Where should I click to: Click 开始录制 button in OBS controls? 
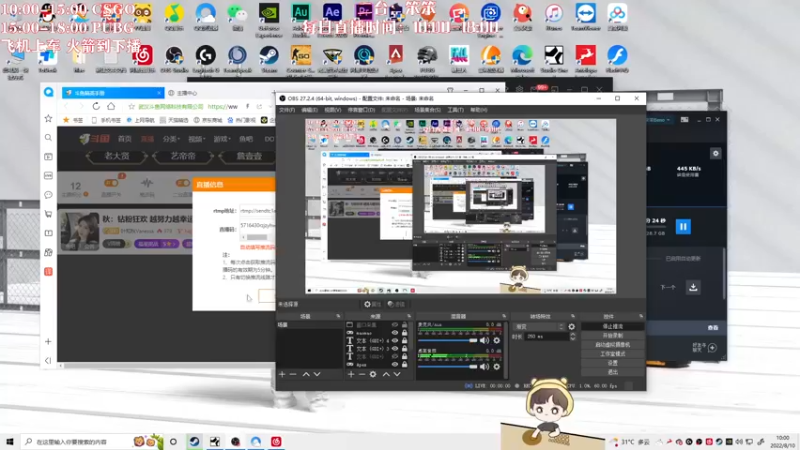coord(613,335)
